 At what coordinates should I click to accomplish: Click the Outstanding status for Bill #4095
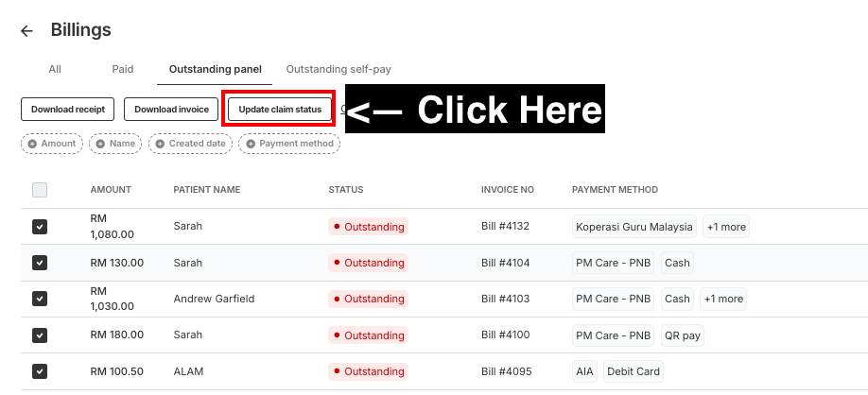pyautogui.click(x=368, y=371)
